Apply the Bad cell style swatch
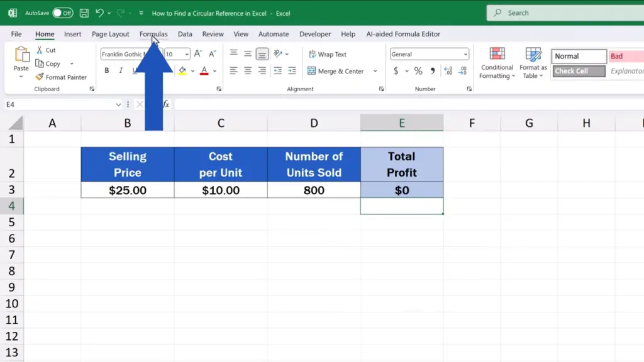644x362 pixels. 626,56
